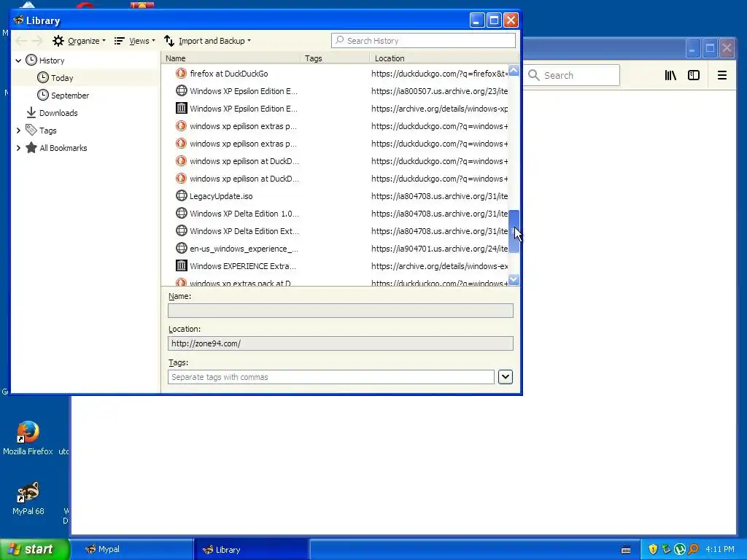Click the archive.org/details/windows-xp location cell

coord(439,109)
